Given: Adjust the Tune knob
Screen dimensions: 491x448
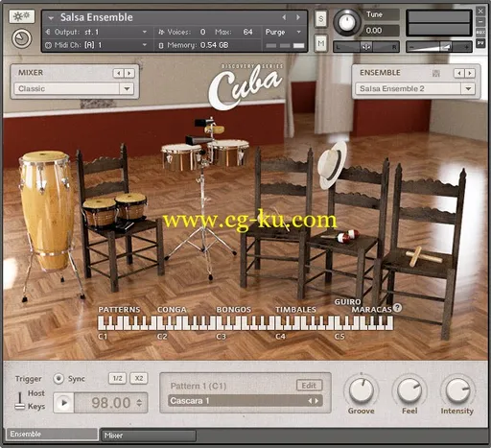Looking at the screenshot, I should click(347, 23).
